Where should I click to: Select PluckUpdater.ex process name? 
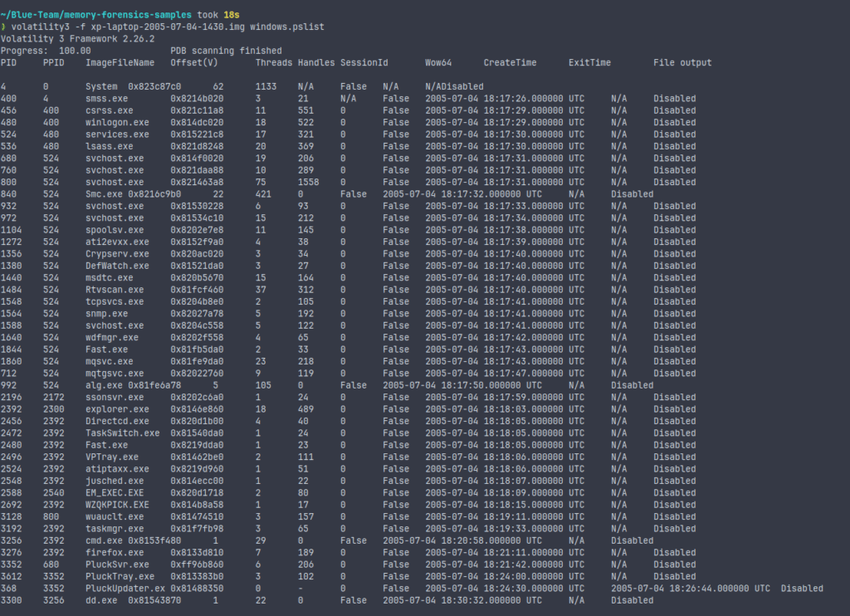coord(125,588)
